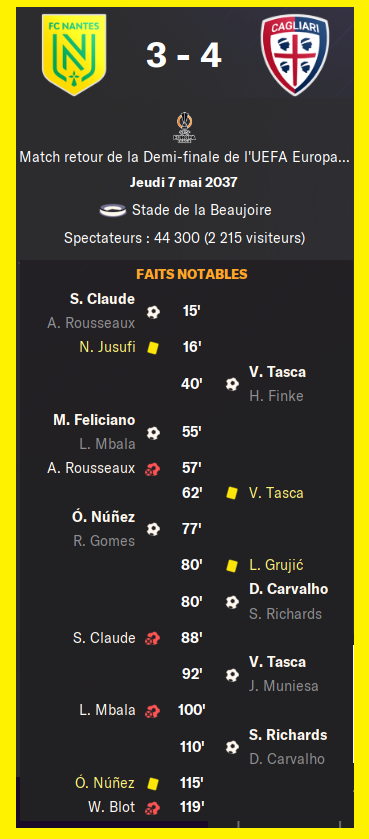
Task: Click N. Jusufi's yellow card icon
Action: coord(153,348)
